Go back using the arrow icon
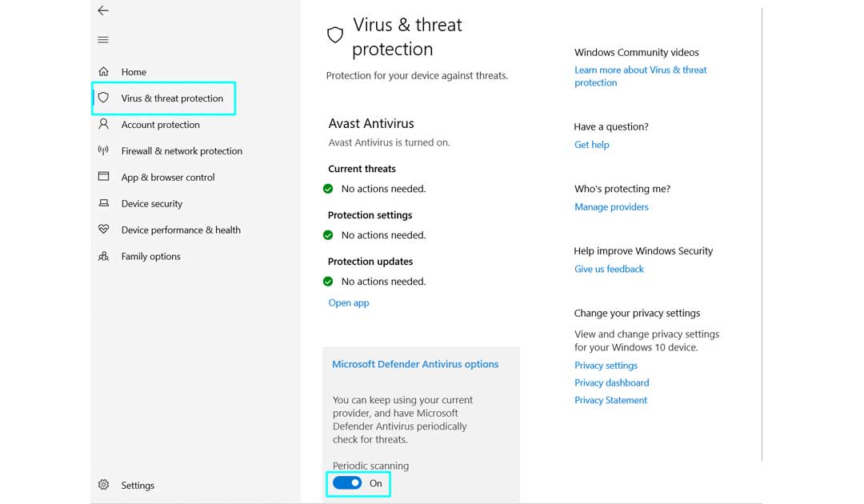The image size is (864, 504). [x=102, y=10]
